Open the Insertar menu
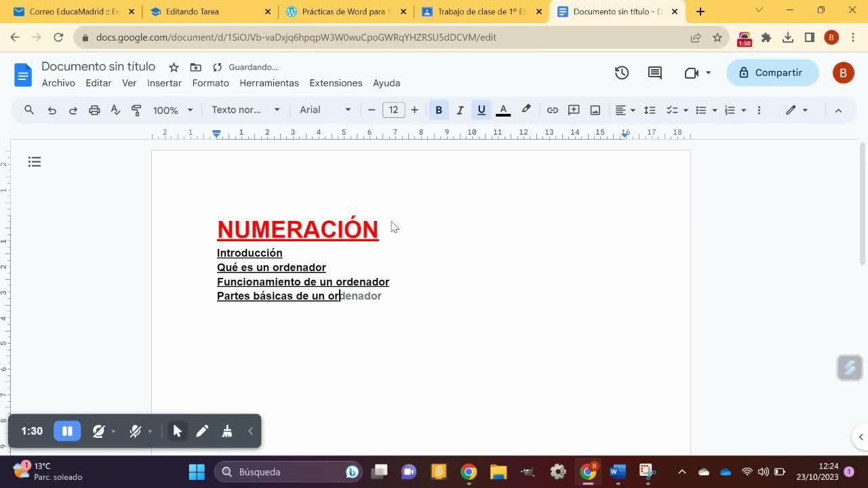Viewport: 868px width, 488px height. 164,83
